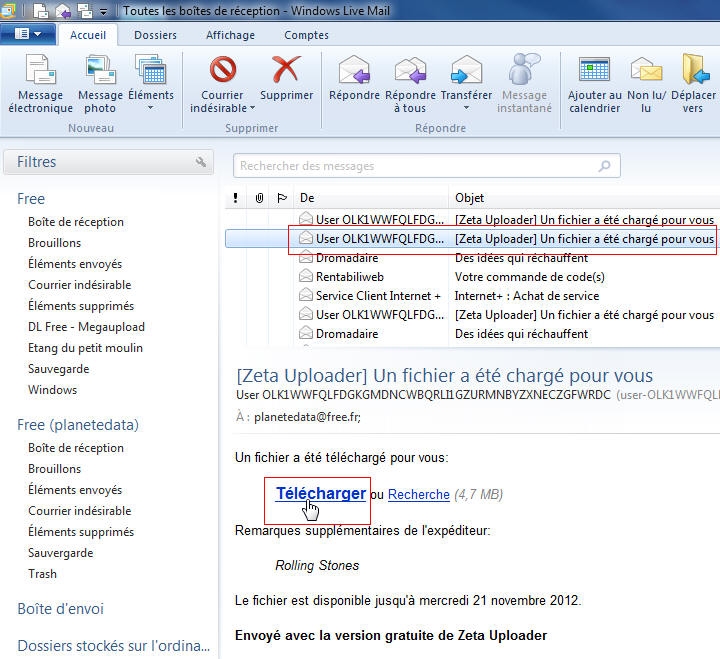720x659 pixels.
Task: Click the quick access toolbar customize arrow
Action: point(104,11)
